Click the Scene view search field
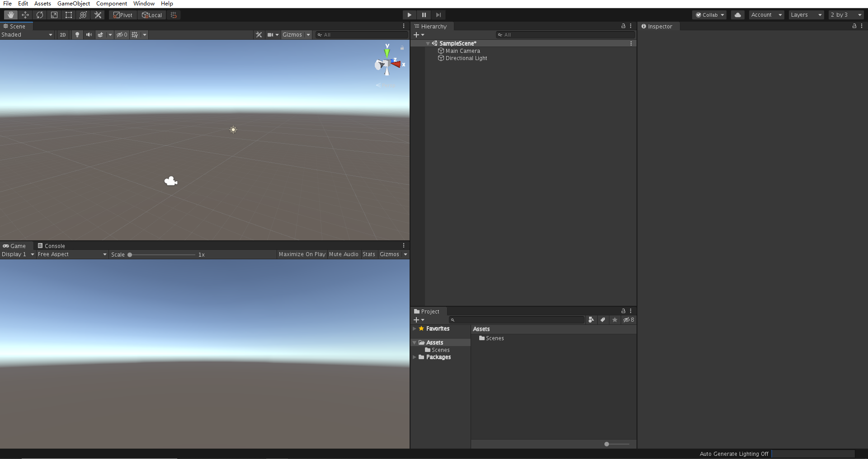 tap(362, 35)
